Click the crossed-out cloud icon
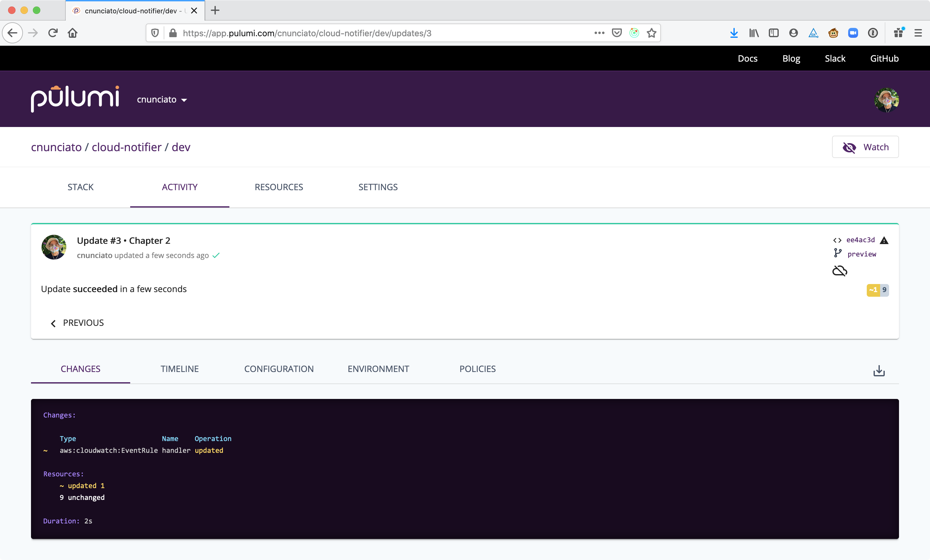 (840, 271)
